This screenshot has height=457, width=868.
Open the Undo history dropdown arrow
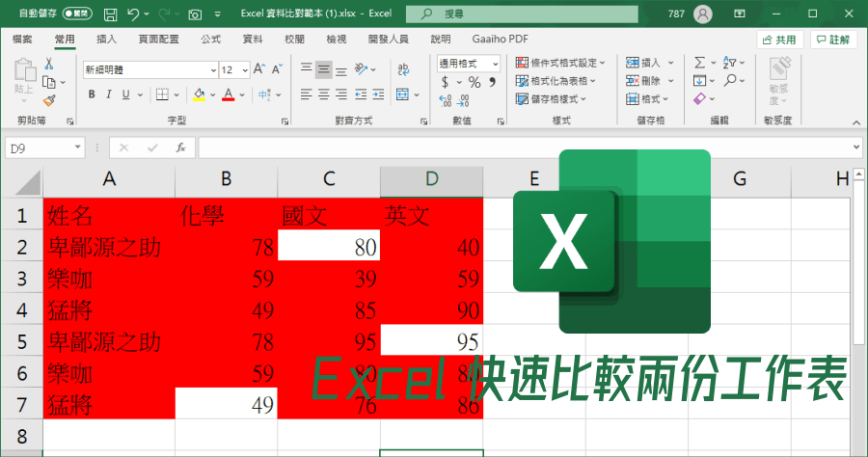[x=147, y=13]
